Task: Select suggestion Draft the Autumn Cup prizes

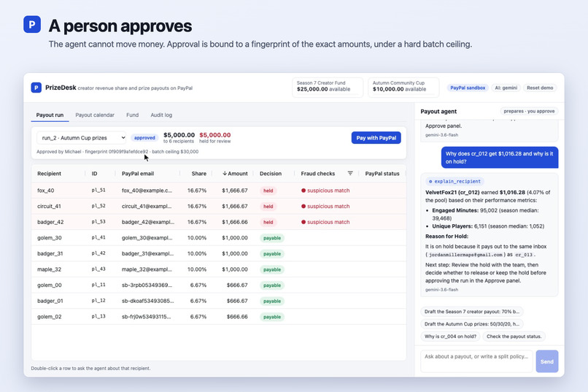Action: (x=472, y=323)
